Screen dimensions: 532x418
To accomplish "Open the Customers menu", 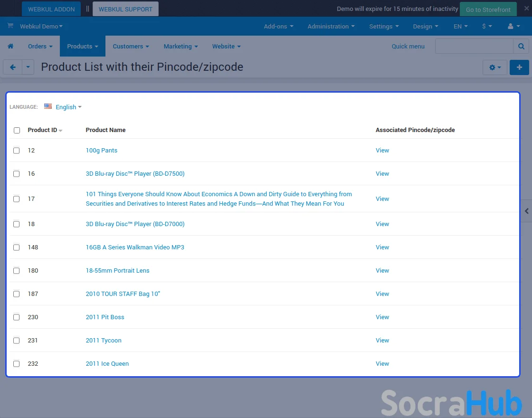I will 131,46.
